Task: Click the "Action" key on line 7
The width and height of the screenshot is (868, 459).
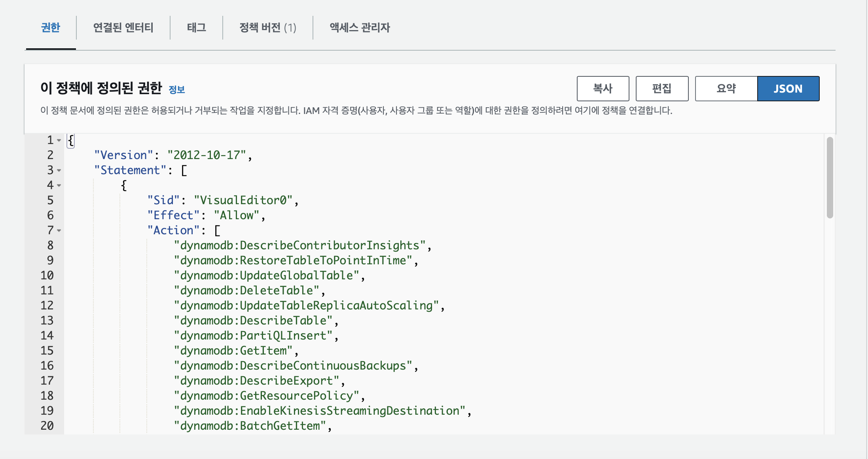Action: click(x=173, y=230)
